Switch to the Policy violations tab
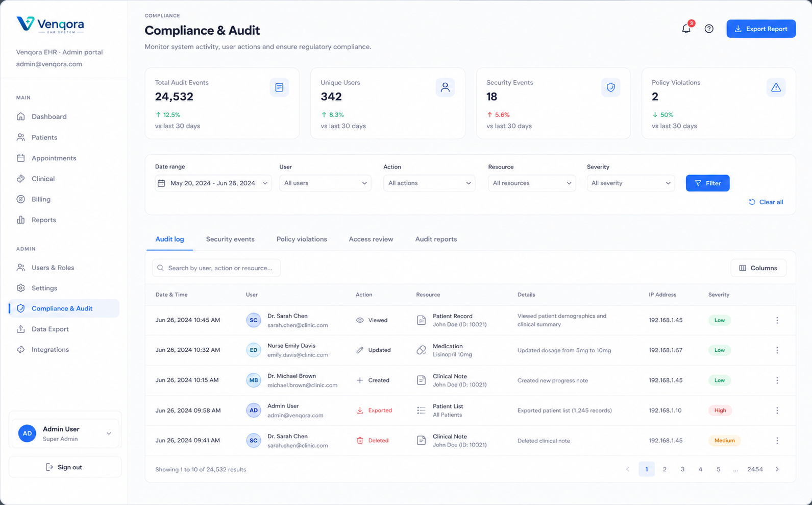Screen dimensions: 812x505 pos(302,239)
